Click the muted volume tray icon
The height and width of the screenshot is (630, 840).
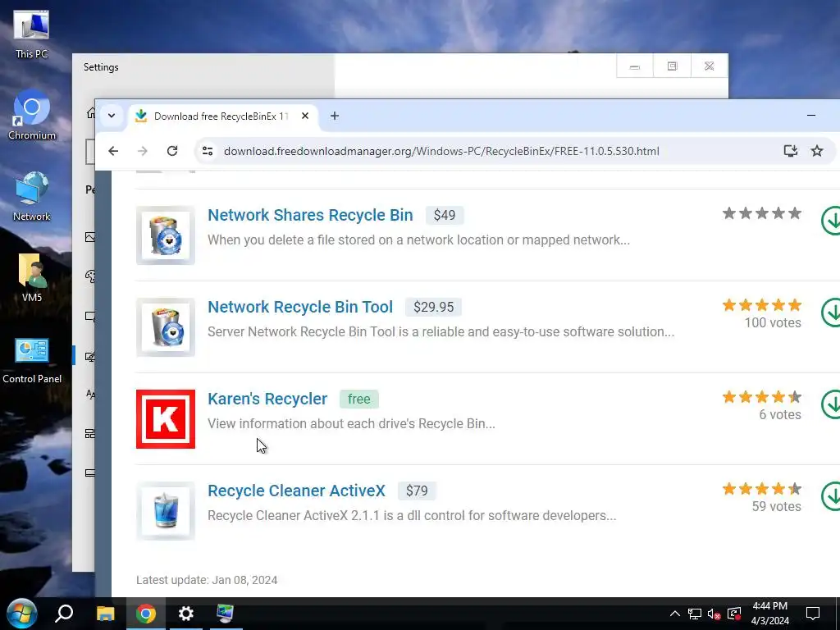point(714,614)
